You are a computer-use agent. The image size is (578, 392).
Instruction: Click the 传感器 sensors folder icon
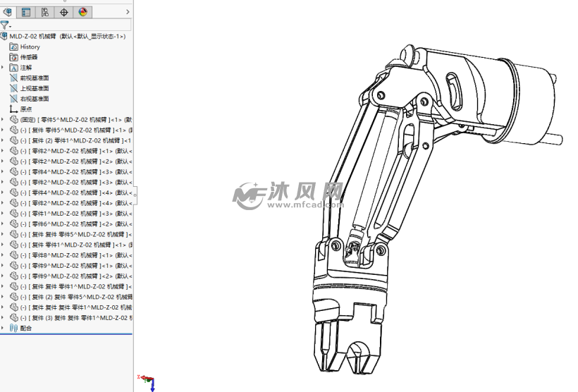pos(13,57)
